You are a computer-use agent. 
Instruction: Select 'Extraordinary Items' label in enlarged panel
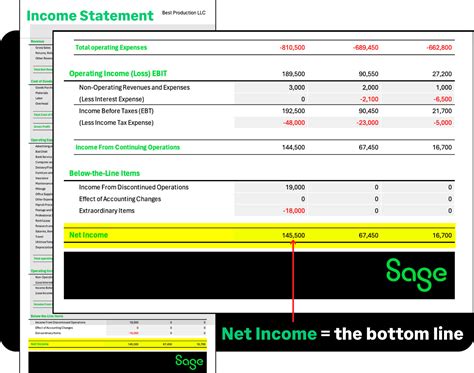point(107,211)
